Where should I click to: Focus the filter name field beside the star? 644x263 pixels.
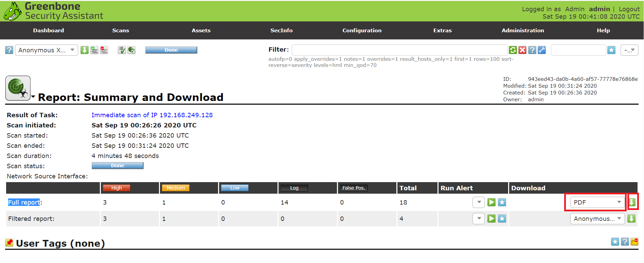pos(578,50)
